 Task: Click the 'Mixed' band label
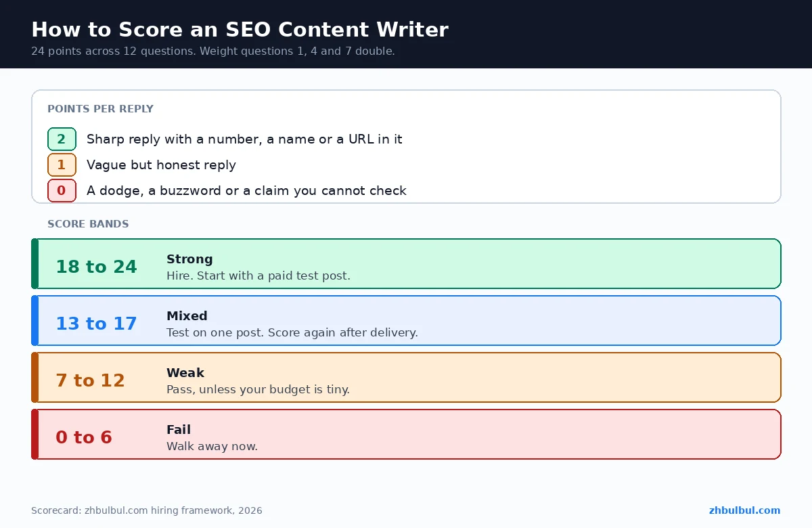point(187,316)
